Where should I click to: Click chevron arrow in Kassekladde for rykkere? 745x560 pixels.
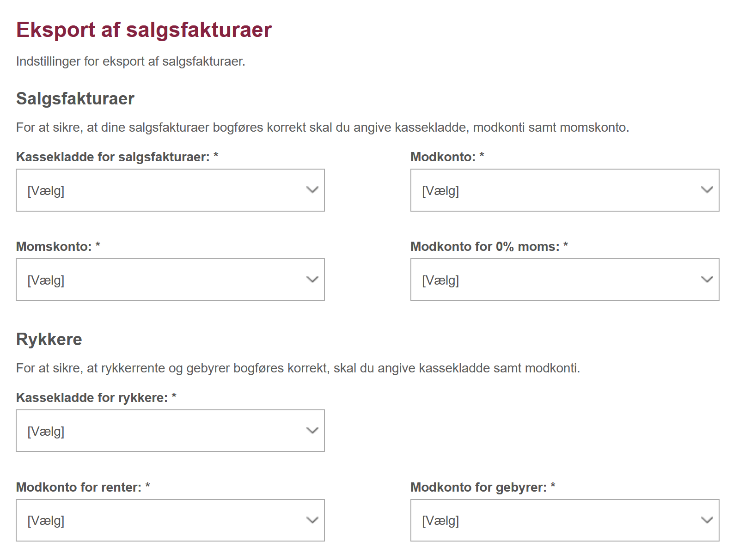(312, 431)
